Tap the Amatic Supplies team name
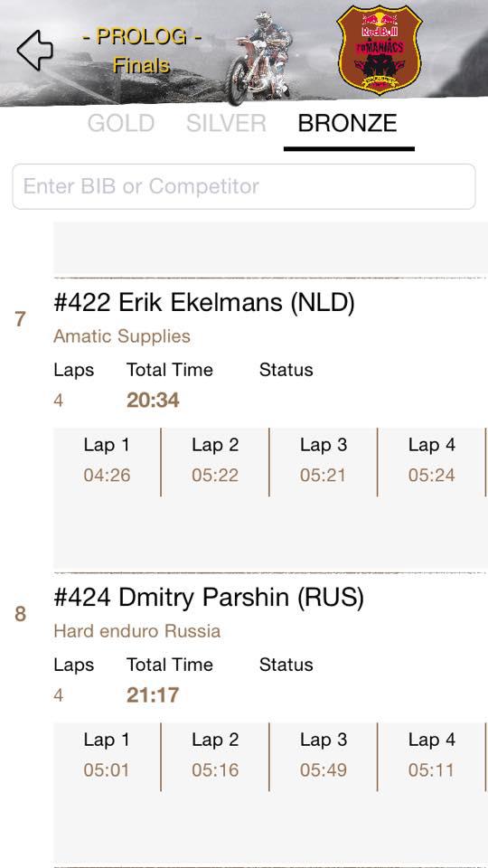The width and height of the screenshot is (488, 868). click(122, 336)
